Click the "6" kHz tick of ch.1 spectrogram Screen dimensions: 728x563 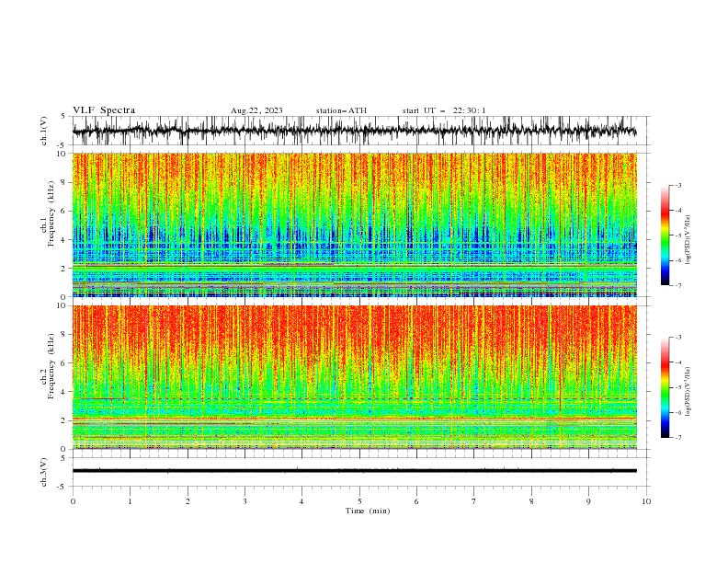[x=64, y=211]
